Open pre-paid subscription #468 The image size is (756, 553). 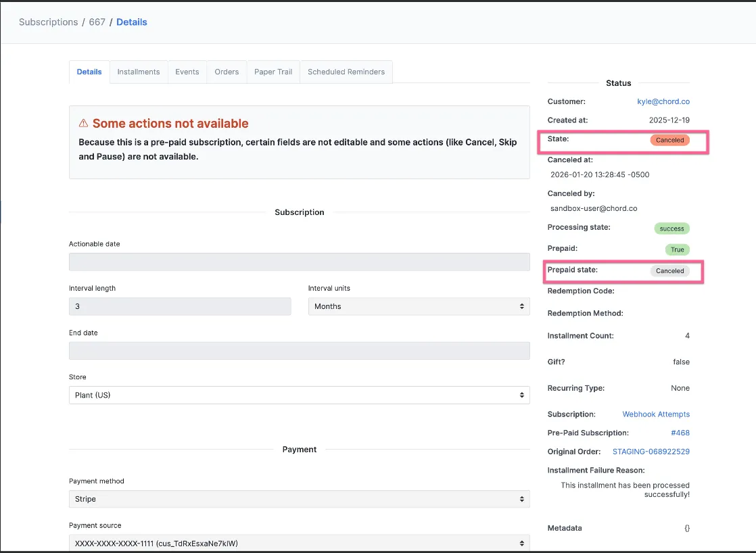pos(680,433)
